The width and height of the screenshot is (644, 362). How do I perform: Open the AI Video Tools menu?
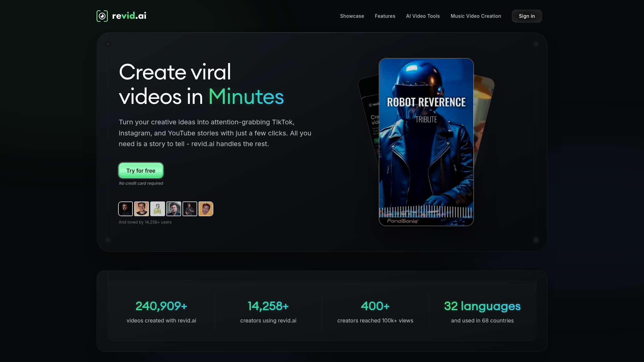point(423,16)
